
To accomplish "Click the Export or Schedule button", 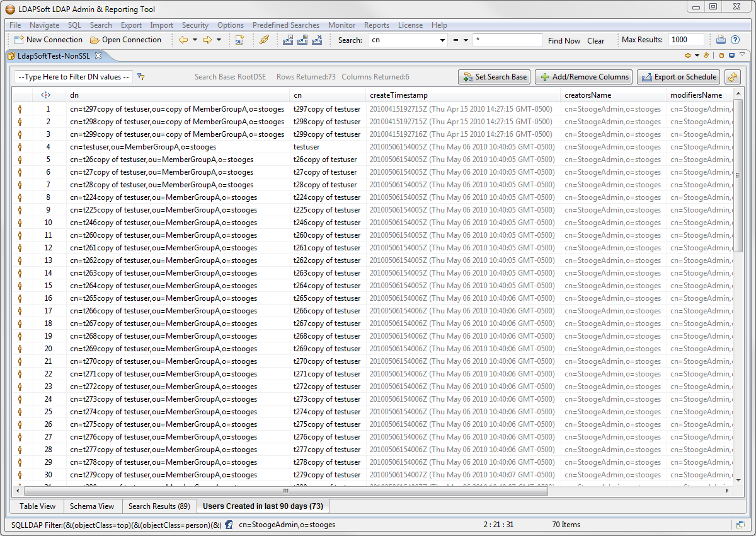I will tap(679, 77).
